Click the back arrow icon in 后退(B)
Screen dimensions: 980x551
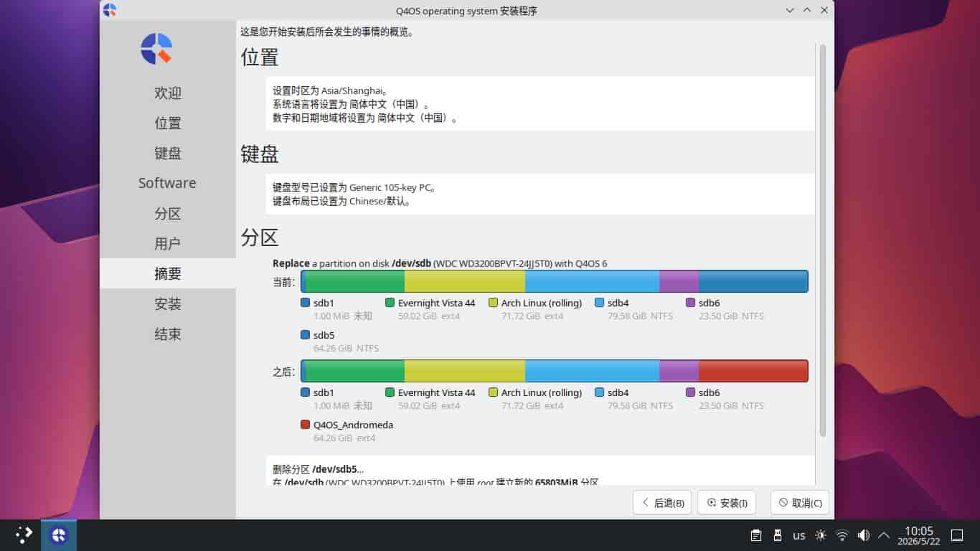coord(645,503)
